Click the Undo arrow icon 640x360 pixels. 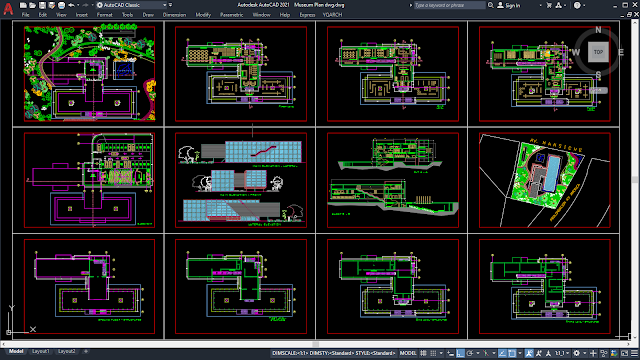point(71,5)
